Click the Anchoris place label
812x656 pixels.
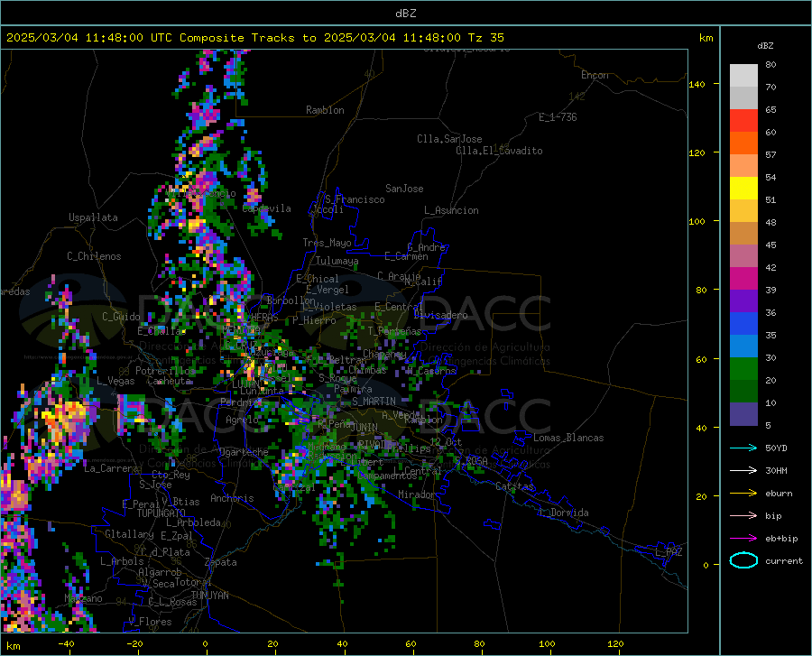(232, 498)
